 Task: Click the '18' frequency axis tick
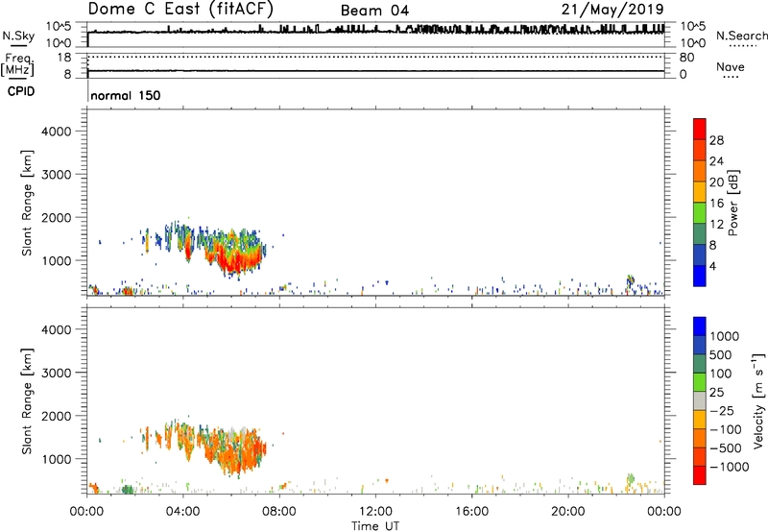point(64,58)
